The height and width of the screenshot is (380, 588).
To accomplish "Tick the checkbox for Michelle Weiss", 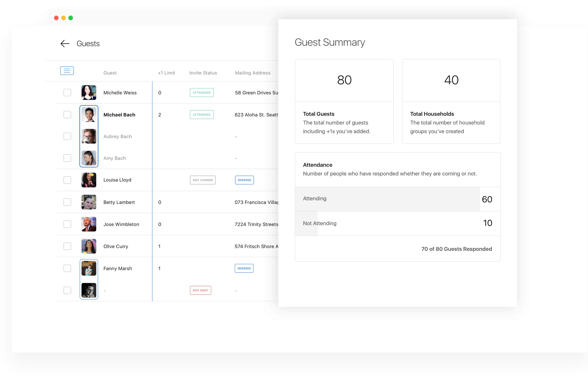I will pyautogui.click(x=67, y=93).
